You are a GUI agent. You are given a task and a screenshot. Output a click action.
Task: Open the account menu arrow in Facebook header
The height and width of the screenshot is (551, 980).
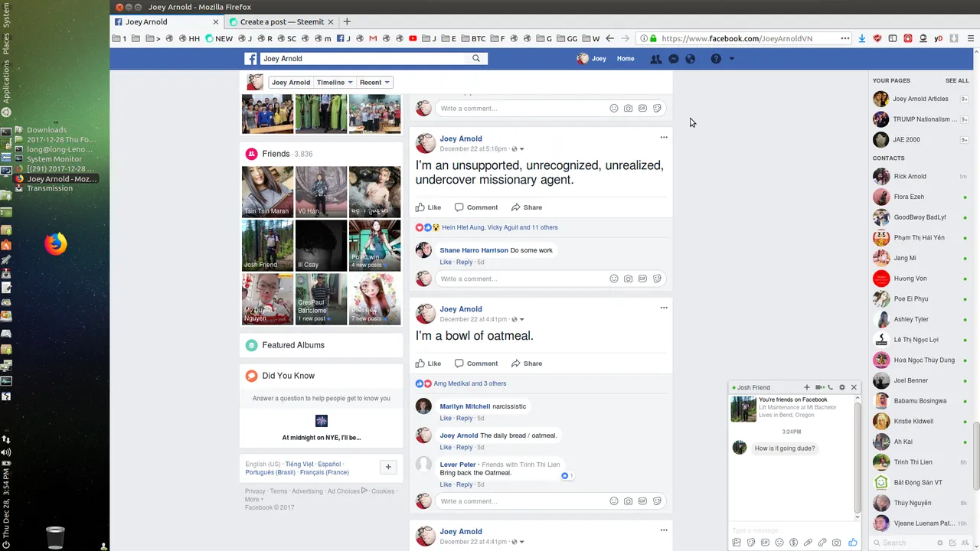pos(732,59)
